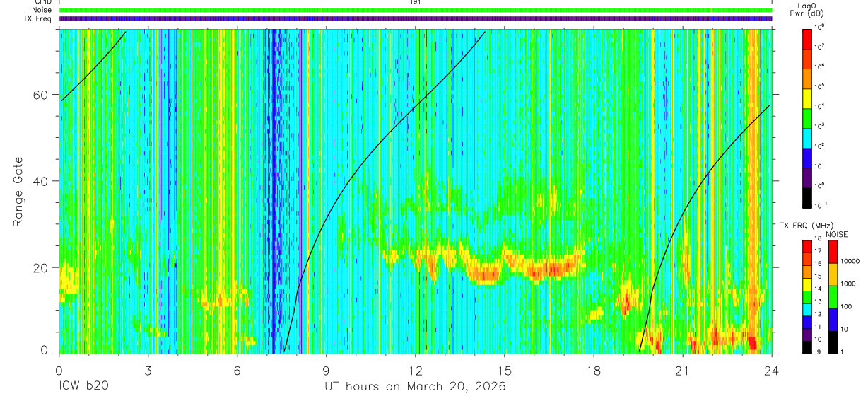Screen dimensions: 868x401
Task: Click x-axis tick label '9'
Action: pyautogui.click(x=327, y=371)
